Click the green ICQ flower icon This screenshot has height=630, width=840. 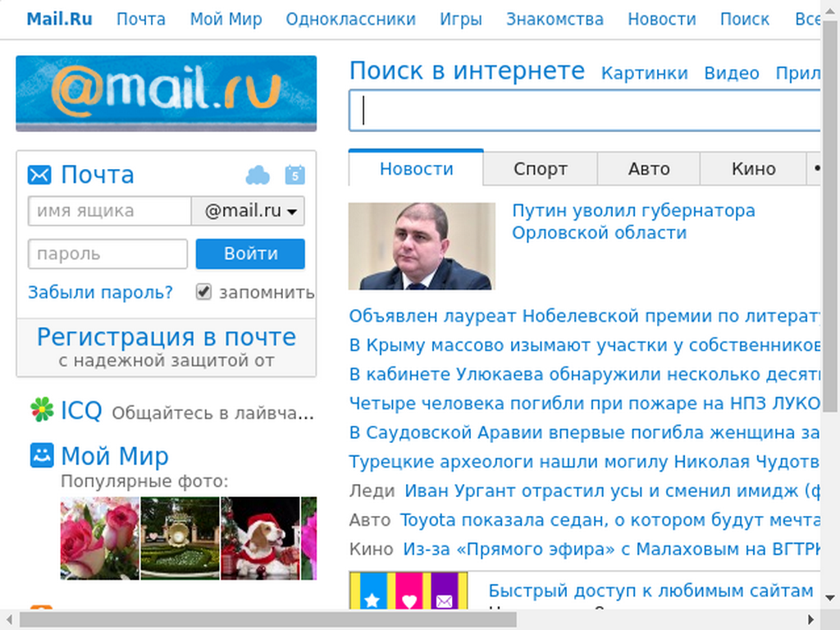coord(42,410)
